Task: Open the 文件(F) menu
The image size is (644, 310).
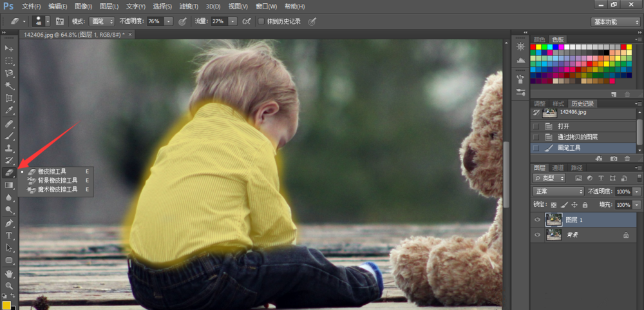Action: (x=31, y=6)
